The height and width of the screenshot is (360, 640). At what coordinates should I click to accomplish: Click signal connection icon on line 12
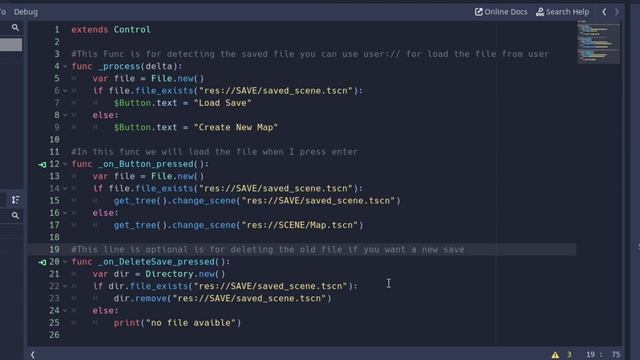tap(42, 164)
